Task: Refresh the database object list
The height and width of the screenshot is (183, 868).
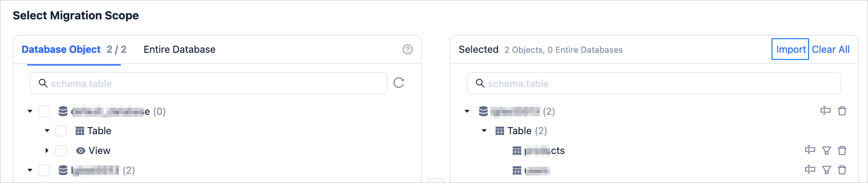Action: [x=399, y=83]
